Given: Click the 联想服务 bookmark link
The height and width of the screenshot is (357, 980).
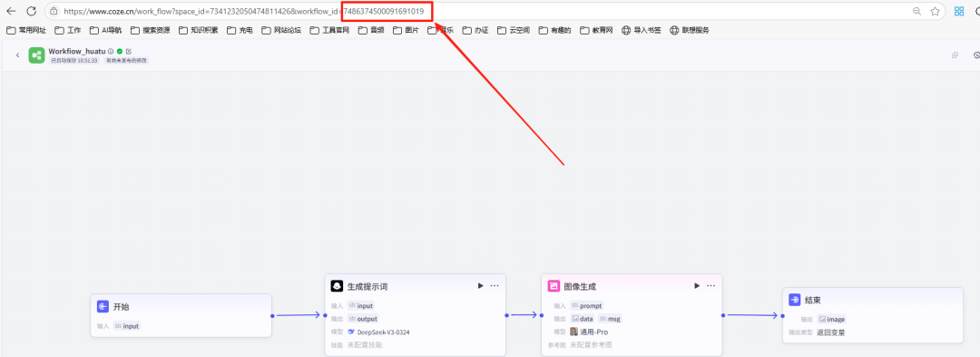Looking at the screenshot, I should pyautogui.click(x=690, y=30).
